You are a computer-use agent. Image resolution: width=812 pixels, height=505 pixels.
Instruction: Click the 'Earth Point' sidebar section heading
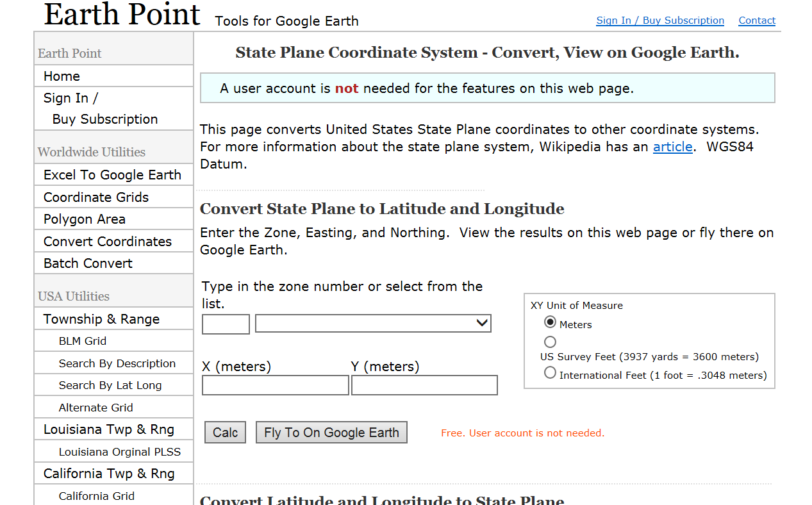point(70,53)
